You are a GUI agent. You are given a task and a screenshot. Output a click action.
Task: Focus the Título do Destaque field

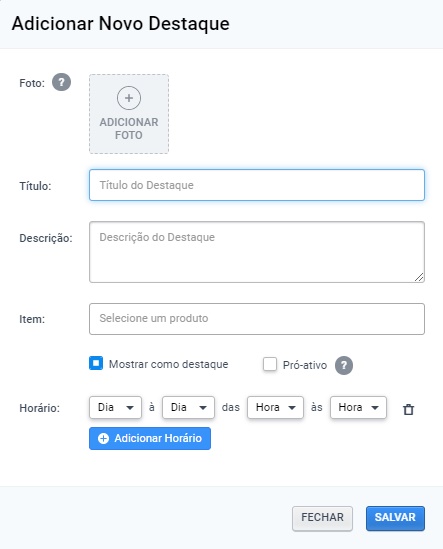(257, 185)
